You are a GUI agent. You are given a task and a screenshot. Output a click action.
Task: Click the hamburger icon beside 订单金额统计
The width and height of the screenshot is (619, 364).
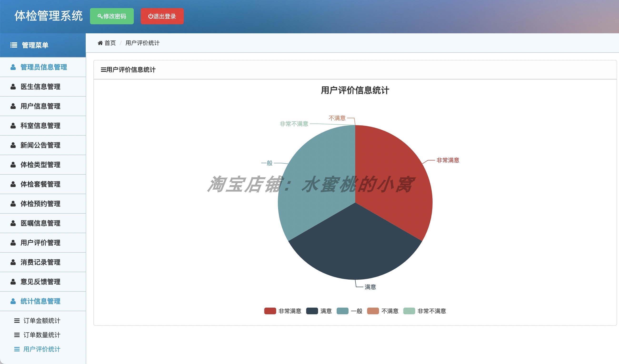[x=17, y=321]
